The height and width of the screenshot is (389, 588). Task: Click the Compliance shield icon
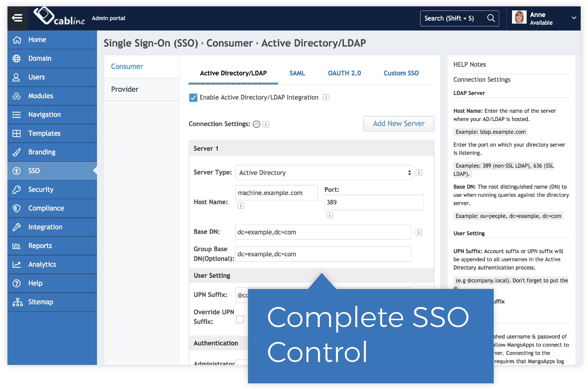(17, 208)
